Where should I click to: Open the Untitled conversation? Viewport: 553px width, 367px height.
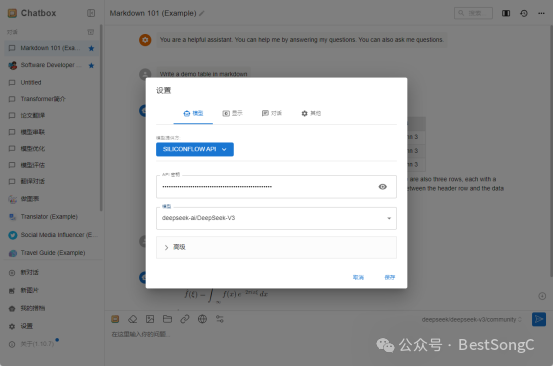coord(51,82)
